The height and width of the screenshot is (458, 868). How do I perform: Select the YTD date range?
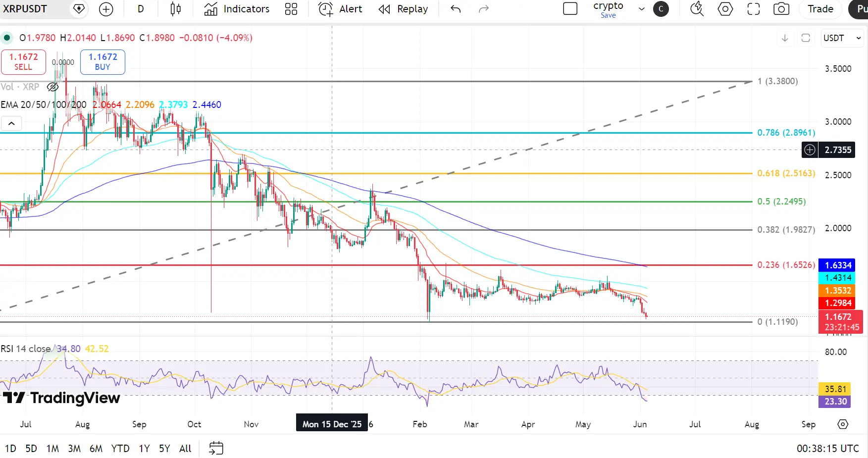click(x=120, y=449)
